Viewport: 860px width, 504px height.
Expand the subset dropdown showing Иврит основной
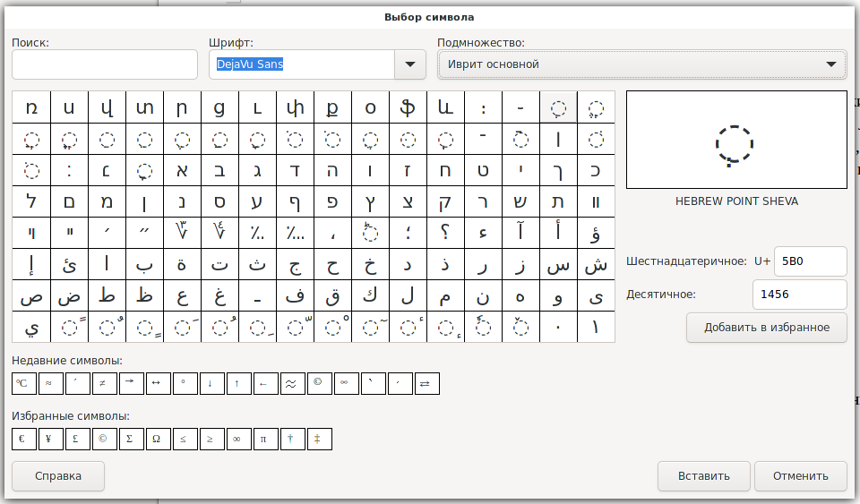click(641, 64)
